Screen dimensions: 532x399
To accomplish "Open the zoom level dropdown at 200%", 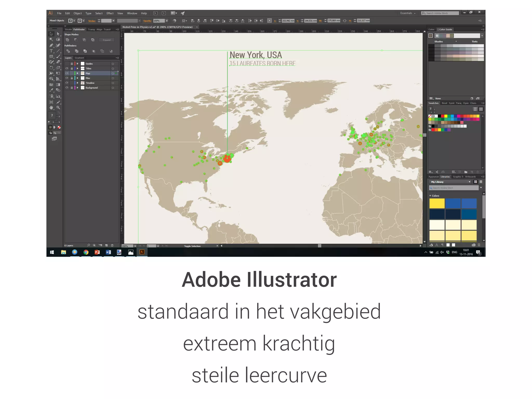I will (135, 246).
